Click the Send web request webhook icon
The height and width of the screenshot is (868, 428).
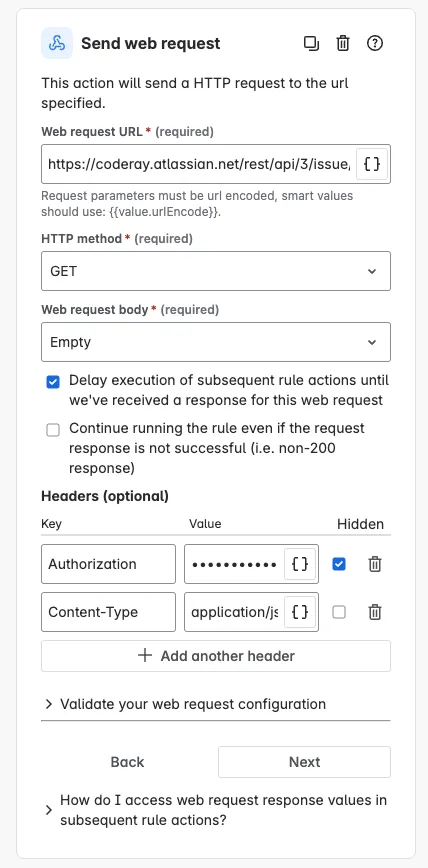[x=56, y=43]
